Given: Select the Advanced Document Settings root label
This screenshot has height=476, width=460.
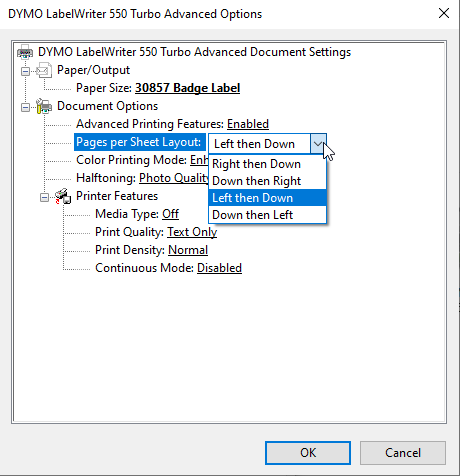Looking at the screenshot, I should 195,52.
